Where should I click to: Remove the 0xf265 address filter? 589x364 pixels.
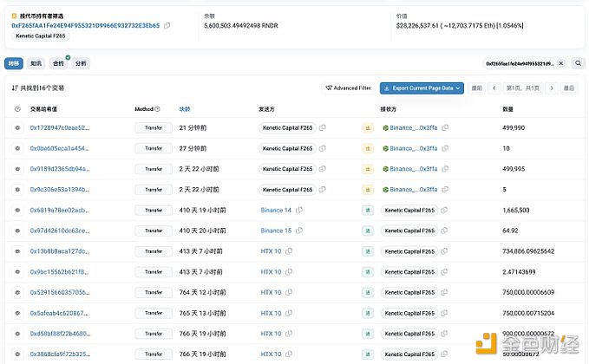[x=561, y=63]
